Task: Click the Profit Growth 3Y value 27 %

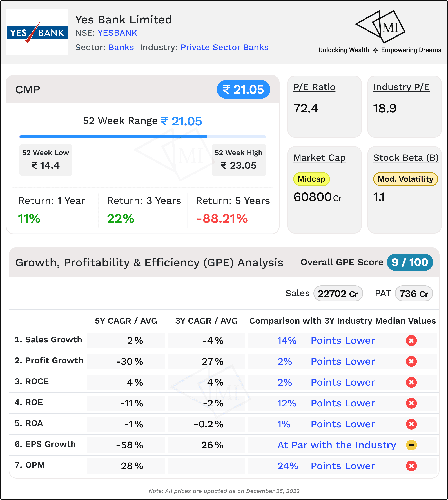Action: click(x=213, y=361)
